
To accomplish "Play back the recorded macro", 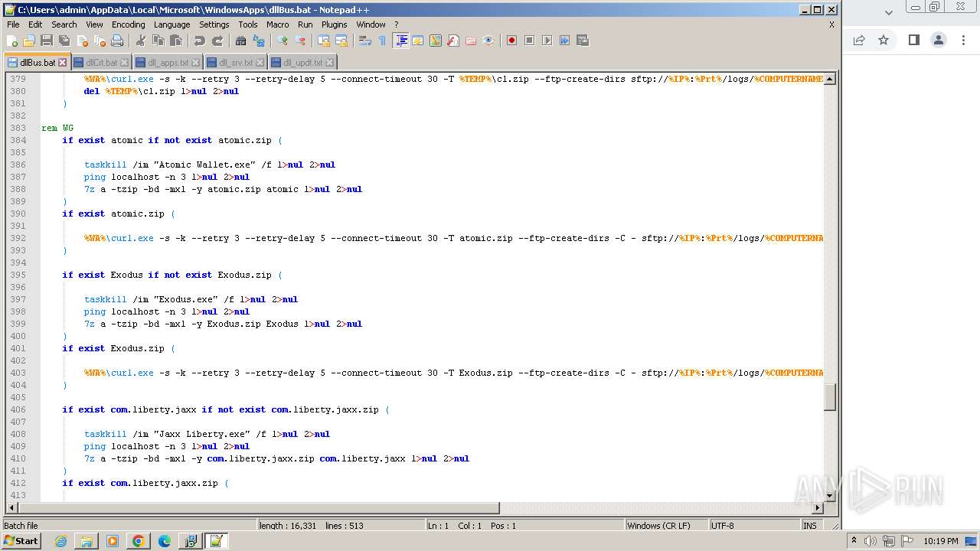I will [547, 41].
